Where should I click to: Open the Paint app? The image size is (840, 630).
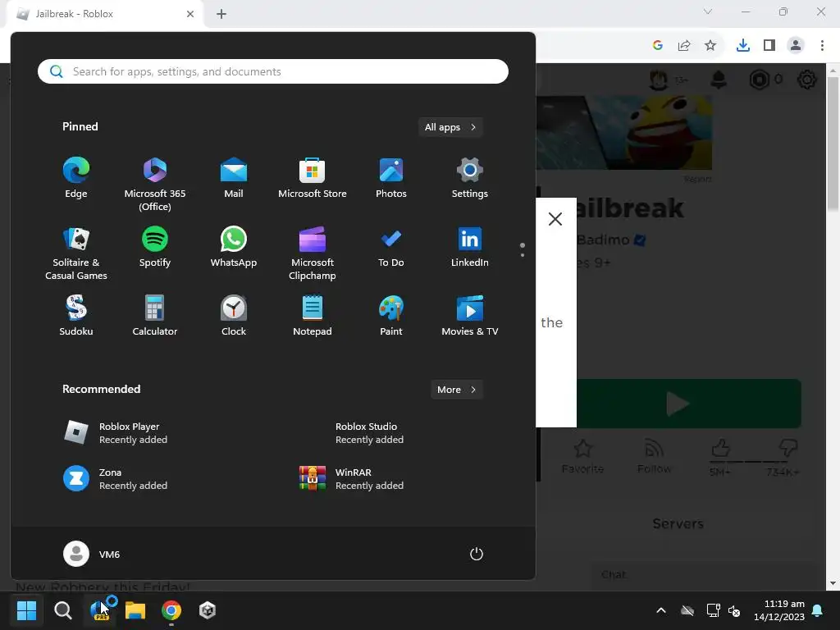391,316
